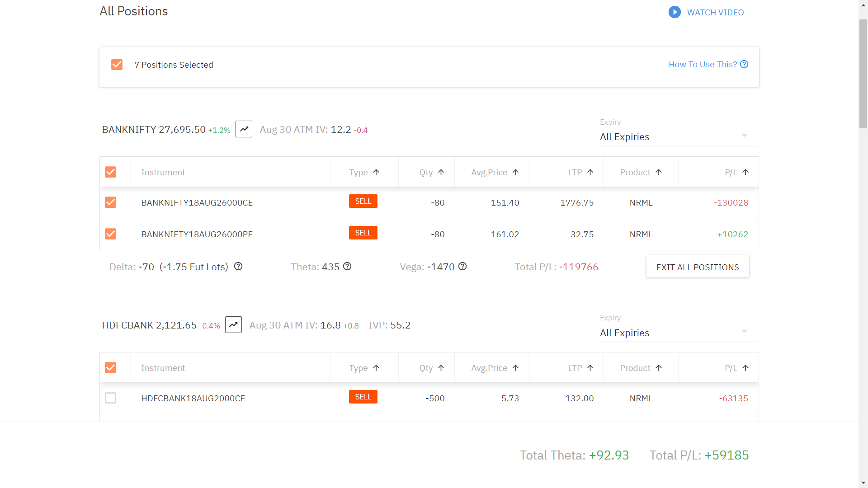The image size is (868, 488).
Task: Click the BANKNIFTY 27,695.50 price text
Action: [154, 130]
